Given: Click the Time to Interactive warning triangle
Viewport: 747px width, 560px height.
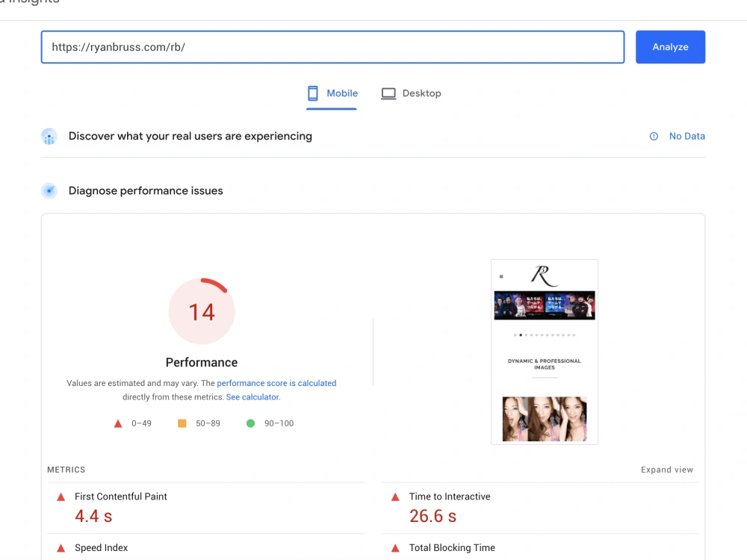Looking at the screenshot, I should (x=395, y=497).
